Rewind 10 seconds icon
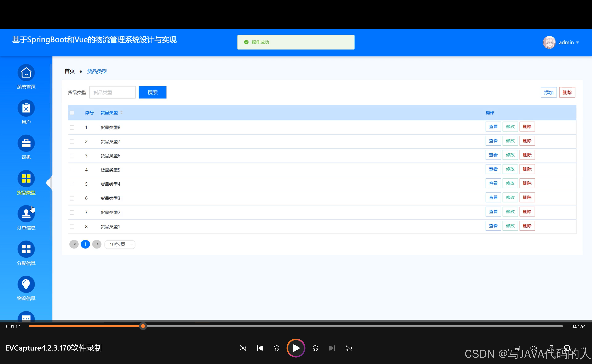 (x=276, y=348)
